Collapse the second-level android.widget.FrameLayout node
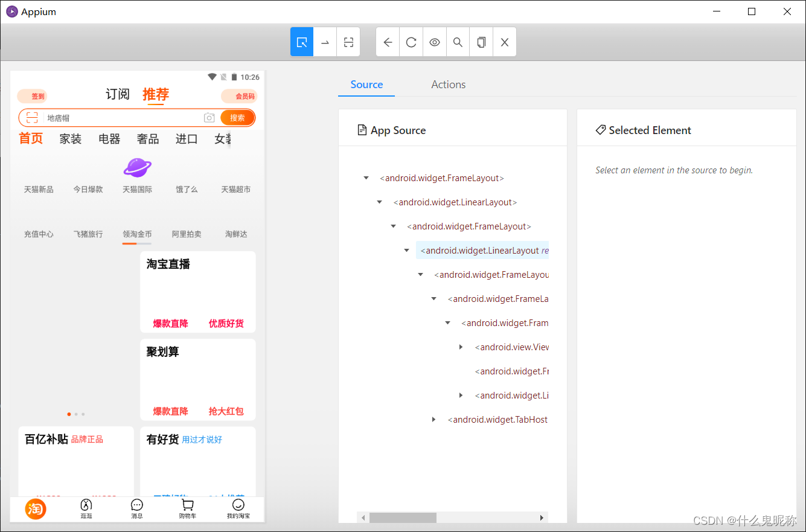Screen dimensions: 806x532 pyautogui.click(x=393, y=226)
